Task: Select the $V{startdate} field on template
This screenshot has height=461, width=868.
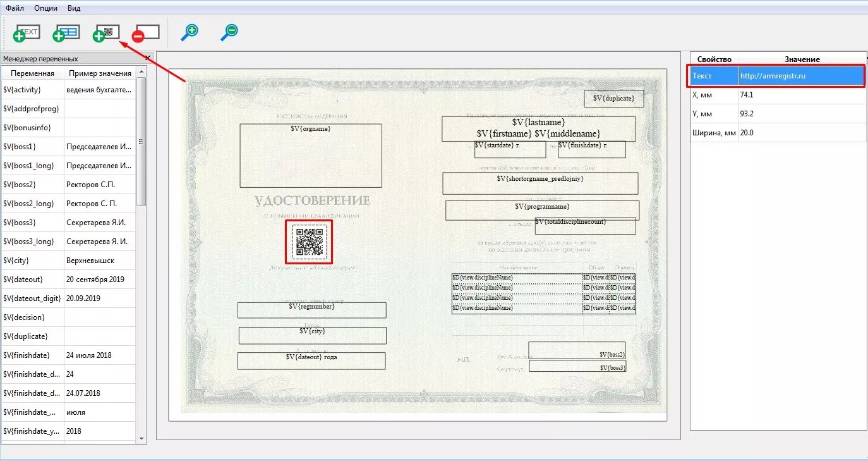Action: point(510,149)
